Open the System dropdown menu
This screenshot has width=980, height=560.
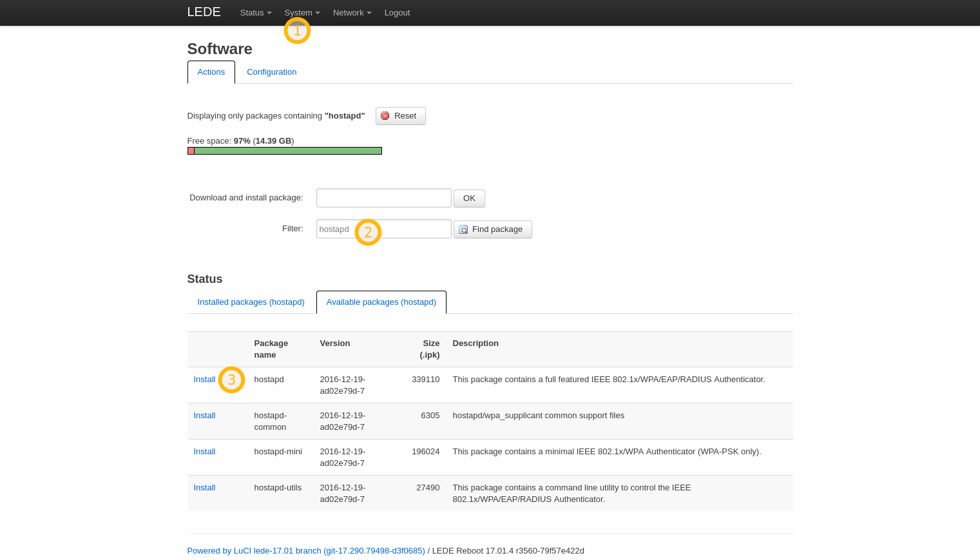[x=298, y=12]
